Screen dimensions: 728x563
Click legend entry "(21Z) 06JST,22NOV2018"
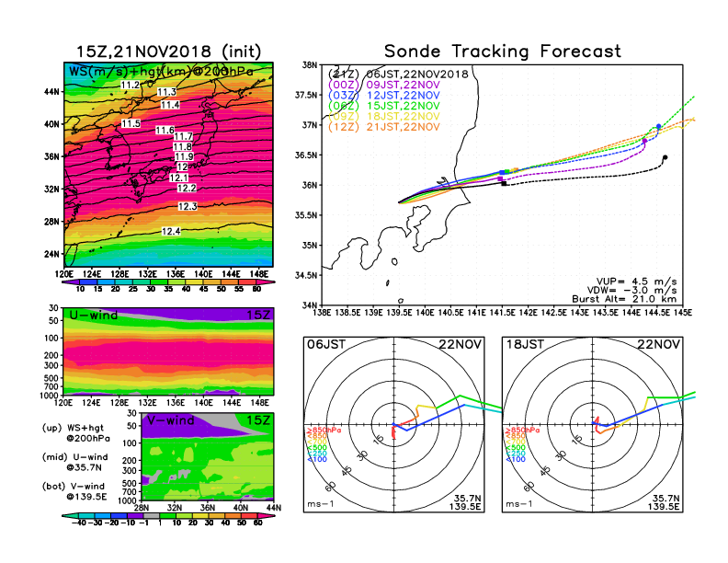tap(398, 74)
